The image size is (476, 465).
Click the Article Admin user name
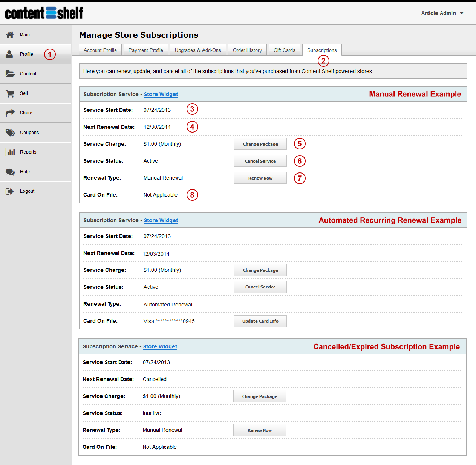pos(438,13)
